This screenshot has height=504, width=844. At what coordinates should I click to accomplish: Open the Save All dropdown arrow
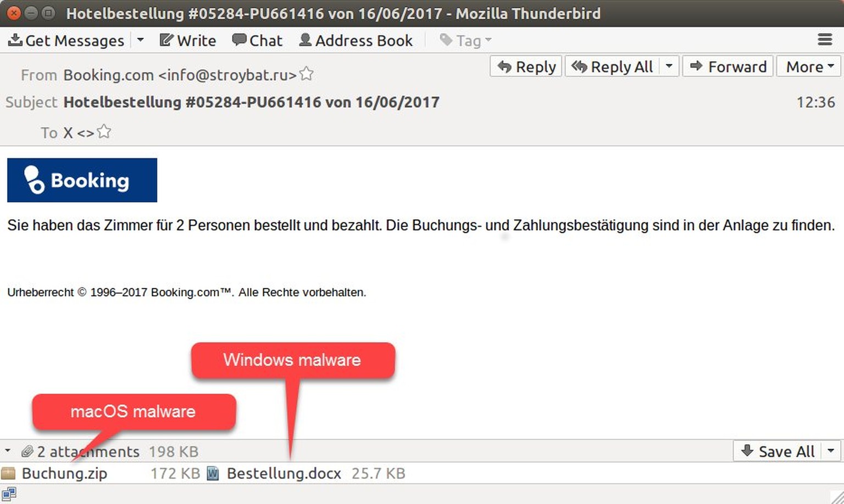pos(831,451)
